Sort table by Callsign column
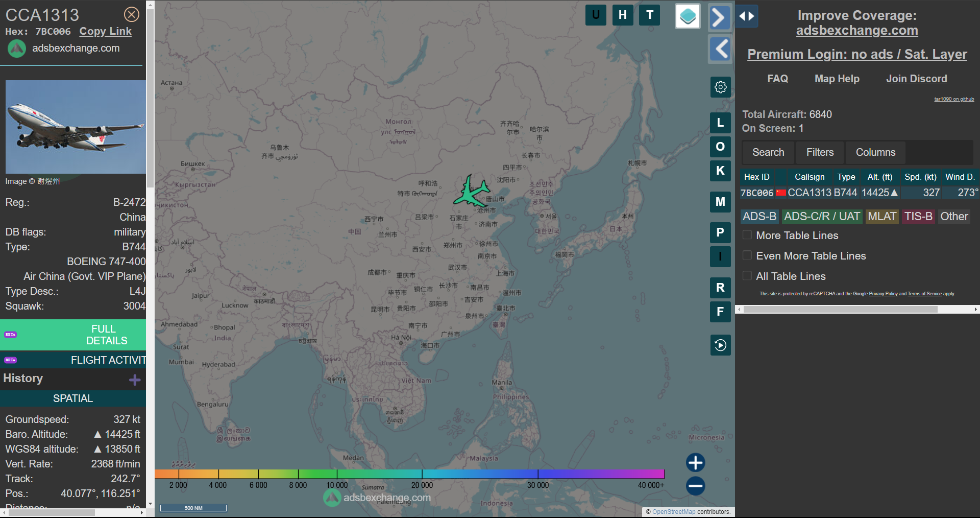 pos(810,177)
